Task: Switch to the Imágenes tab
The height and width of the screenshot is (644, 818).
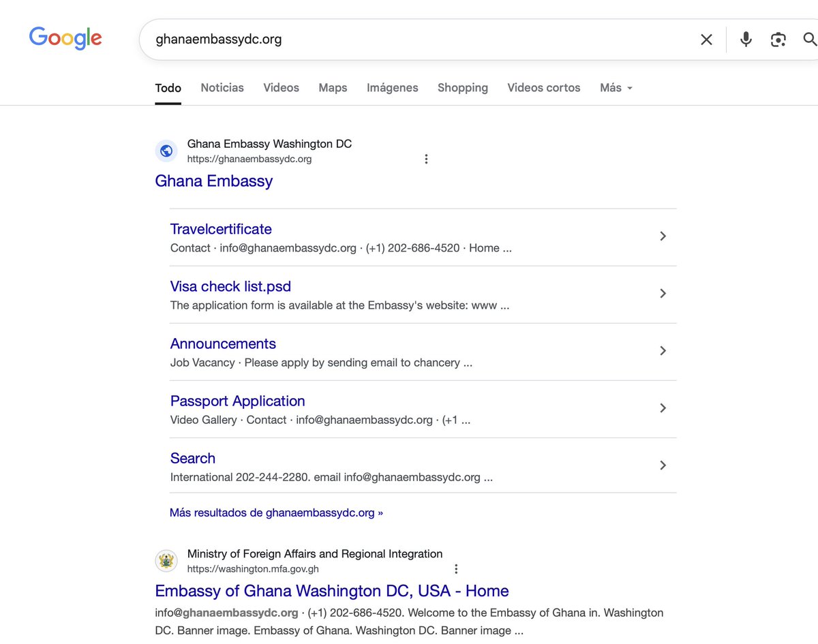Action: pos(393,88)
